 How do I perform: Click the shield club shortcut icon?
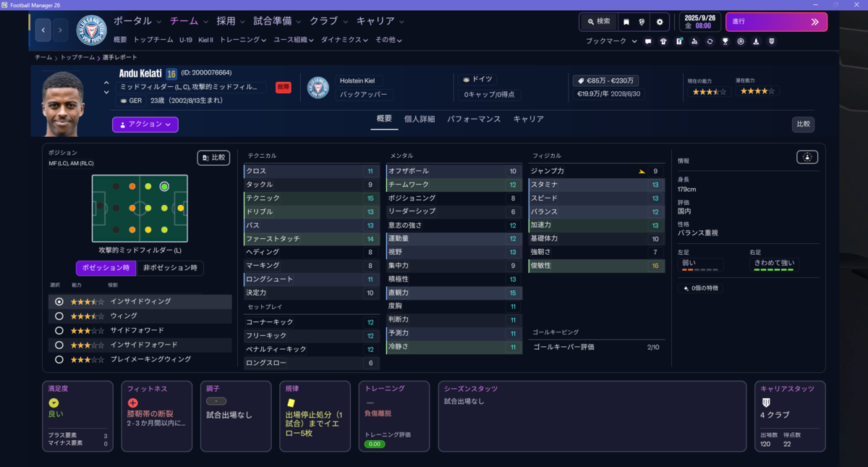(x=771, y=41)
